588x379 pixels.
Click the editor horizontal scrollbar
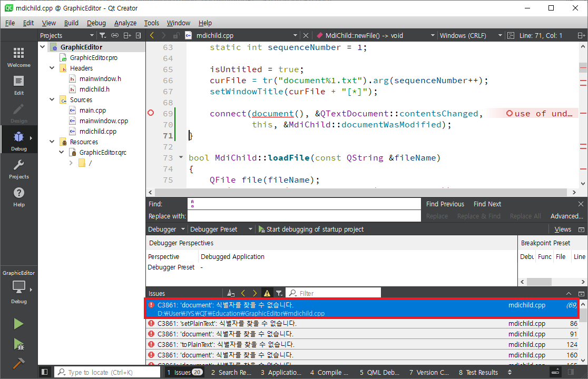(x=362, y=192)
